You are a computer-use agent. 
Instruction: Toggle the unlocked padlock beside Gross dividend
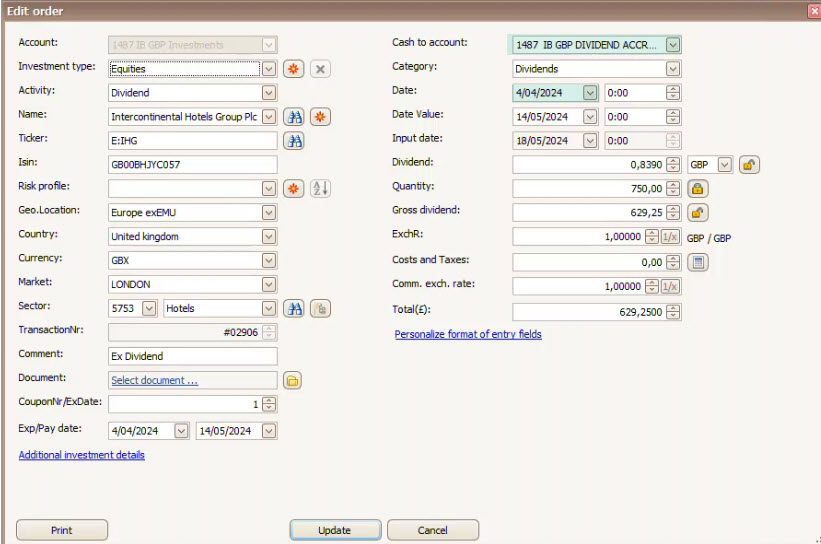(x=698, y=212)
